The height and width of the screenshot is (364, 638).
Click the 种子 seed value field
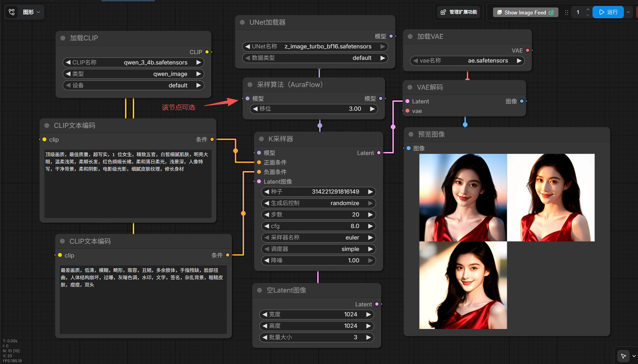click(x=319, y=192)
